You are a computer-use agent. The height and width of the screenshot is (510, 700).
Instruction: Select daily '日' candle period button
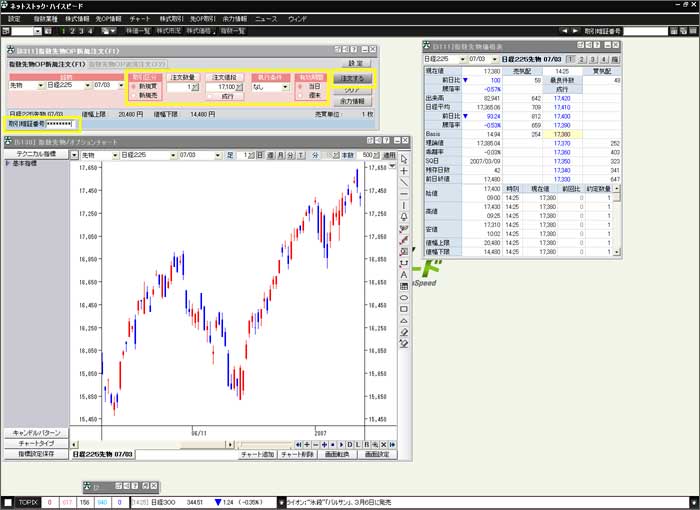coord(260,155)
